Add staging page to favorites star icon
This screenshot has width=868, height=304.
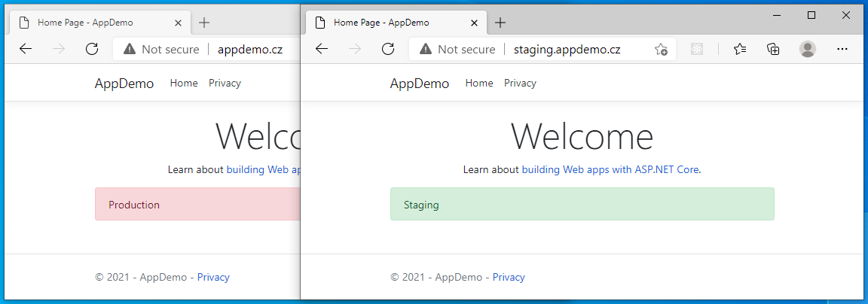tap(661, 49)
